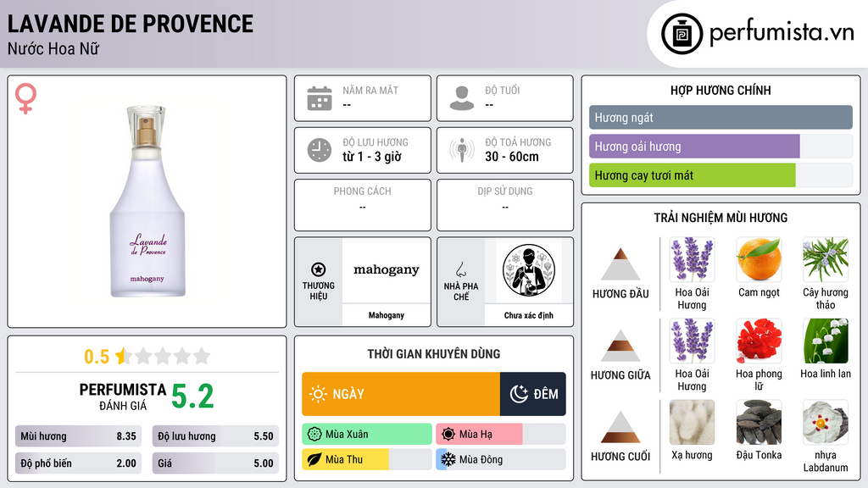
Task: Click the Mahogany brand name link
Action: (x=387, y=315)
